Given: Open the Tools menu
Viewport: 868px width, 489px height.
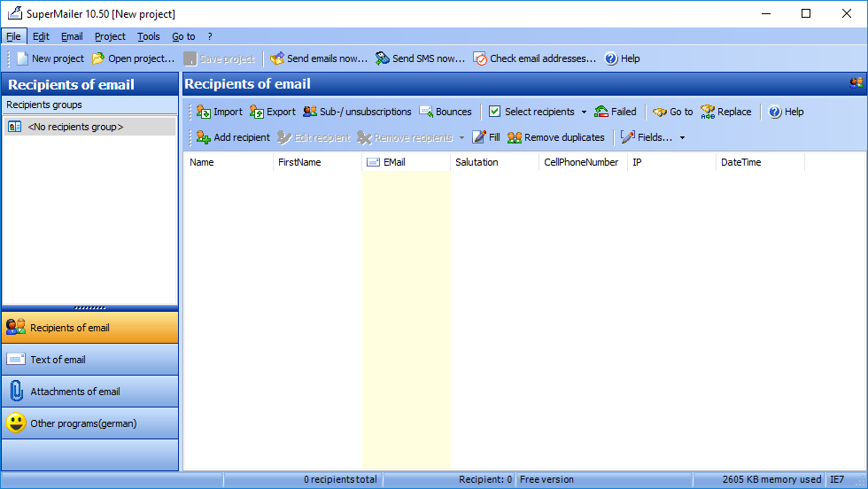Looking at the screenshot, I should [149, 36].
